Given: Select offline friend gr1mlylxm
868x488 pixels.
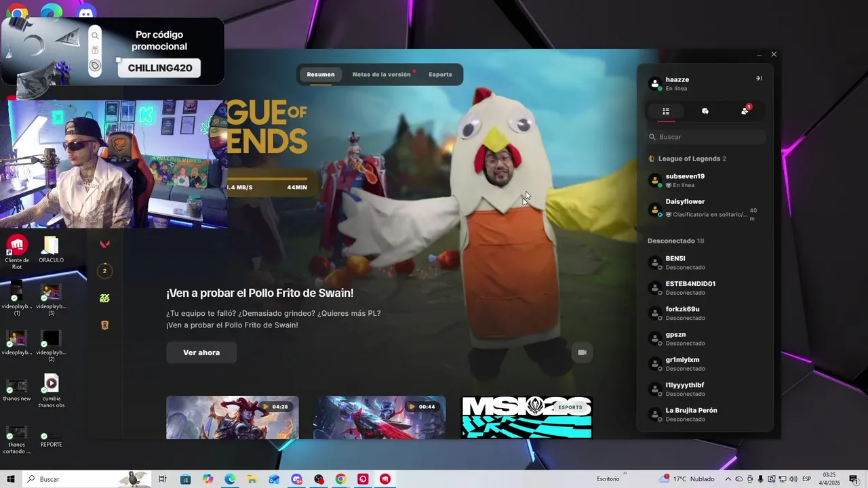Looking at the screenshot, I should [705, 363].
